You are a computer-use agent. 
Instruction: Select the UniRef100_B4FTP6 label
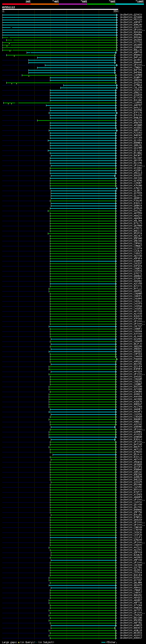tap(131, 70)
